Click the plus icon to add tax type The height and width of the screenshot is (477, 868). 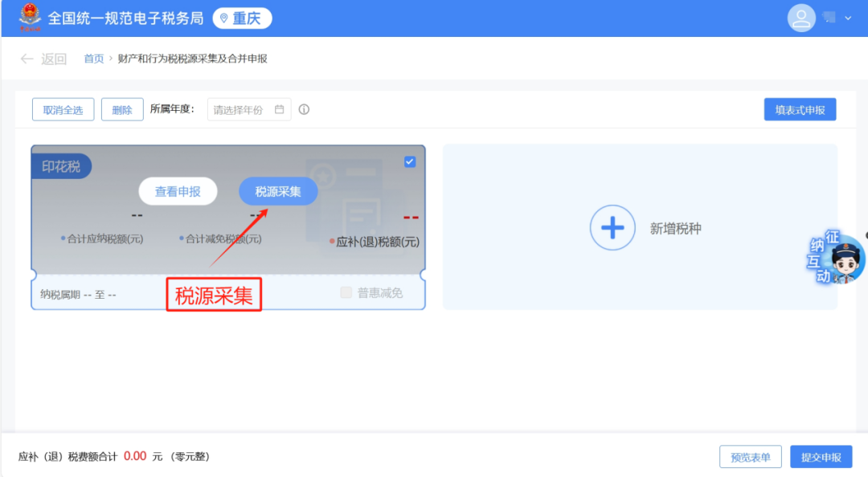pyautogui.click(x=612, y=227)
